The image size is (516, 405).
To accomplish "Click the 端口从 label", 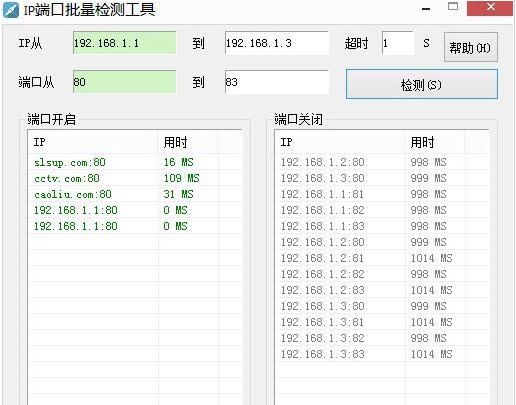I will [x=36, y=82].
